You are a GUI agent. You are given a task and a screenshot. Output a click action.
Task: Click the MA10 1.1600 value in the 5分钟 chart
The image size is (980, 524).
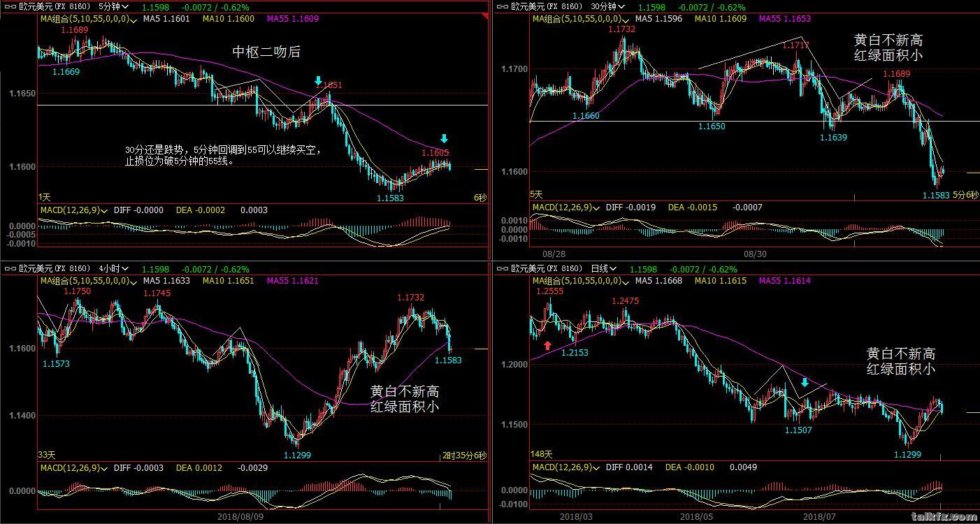pos(229,20)
